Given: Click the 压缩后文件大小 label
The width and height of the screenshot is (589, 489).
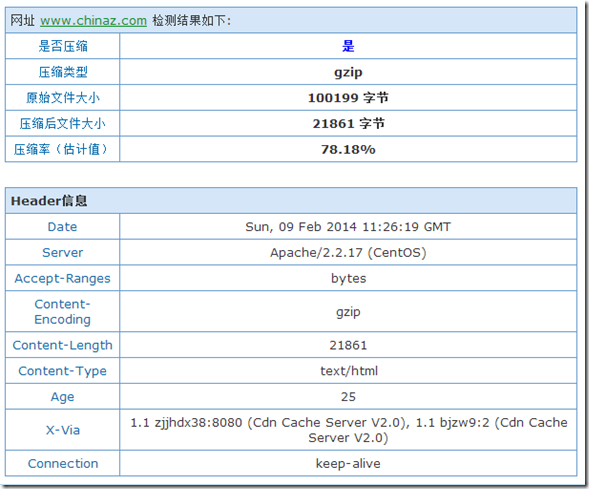Looking at the screenshot, I should click(x=63, y=124).
